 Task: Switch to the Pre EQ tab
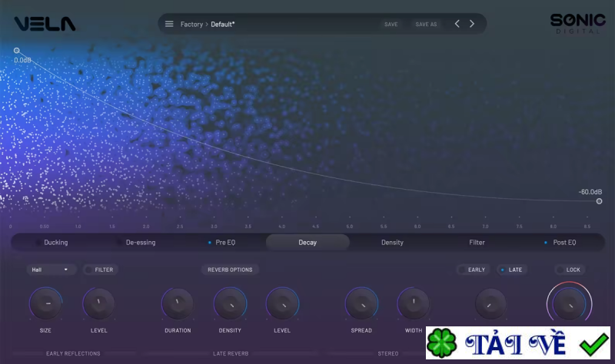(x=225, y=243)
